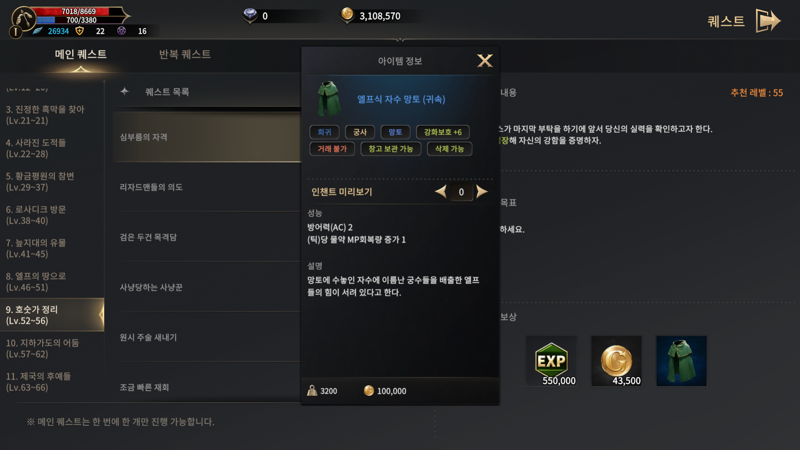Click the character portrait icon
Viewport: 800px width, 450px height.
click(x=23, y=19)
